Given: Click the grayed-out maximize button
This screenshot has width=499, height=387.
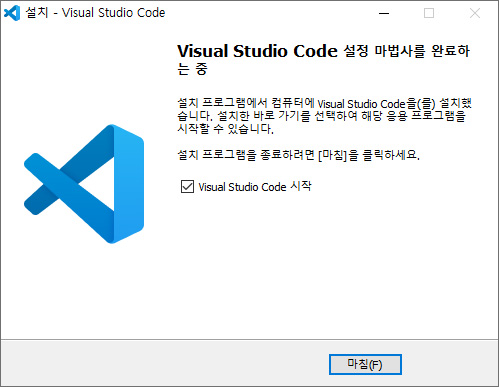Looking at the screenshot, I should click(x=429, y=13).
